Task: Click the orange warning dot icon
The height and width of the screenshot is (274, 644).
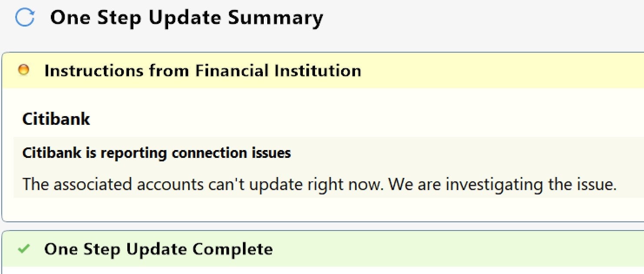Action: (x=24, y=70)
